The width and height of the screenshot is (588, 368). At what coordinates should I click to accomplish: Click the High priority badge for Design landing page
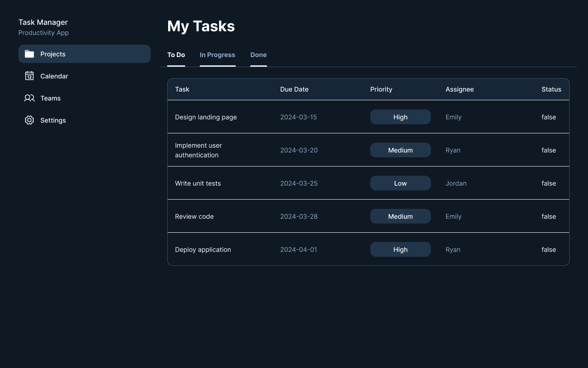coord(400,117)
